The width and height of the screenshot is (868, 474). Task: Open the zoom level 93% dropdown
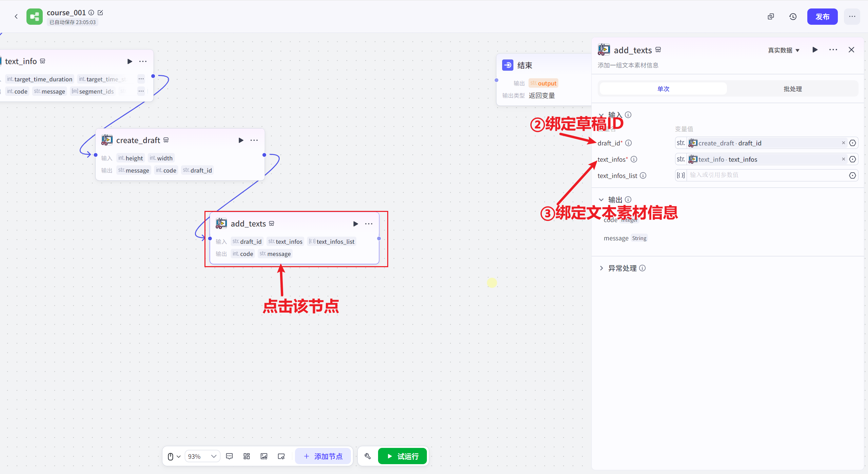pos(202,456)
